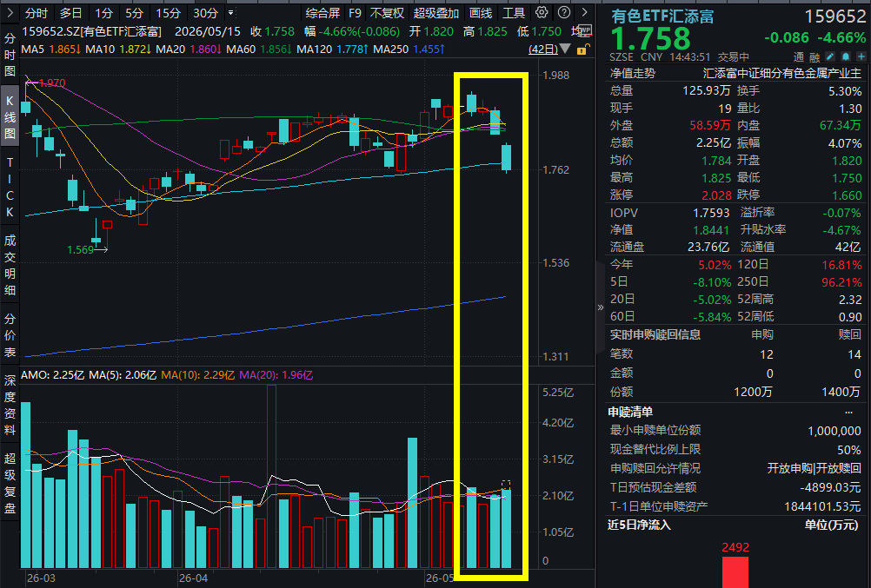Open the 综合屏 view
Screen dimensions: 871x588
point(322,13)
